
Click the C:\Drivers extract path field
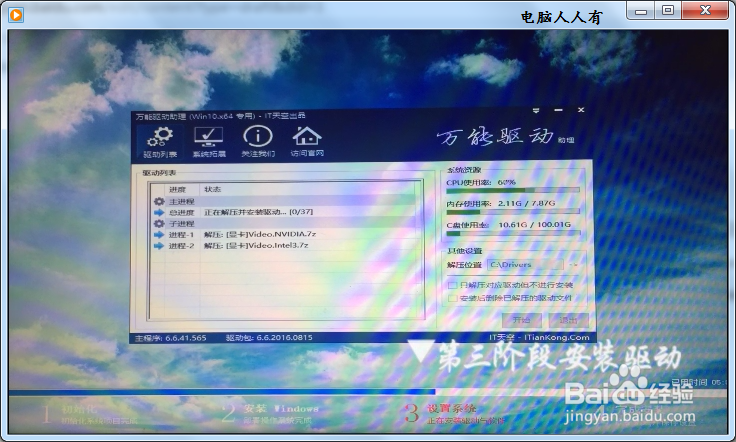click(x=525, y=265)
